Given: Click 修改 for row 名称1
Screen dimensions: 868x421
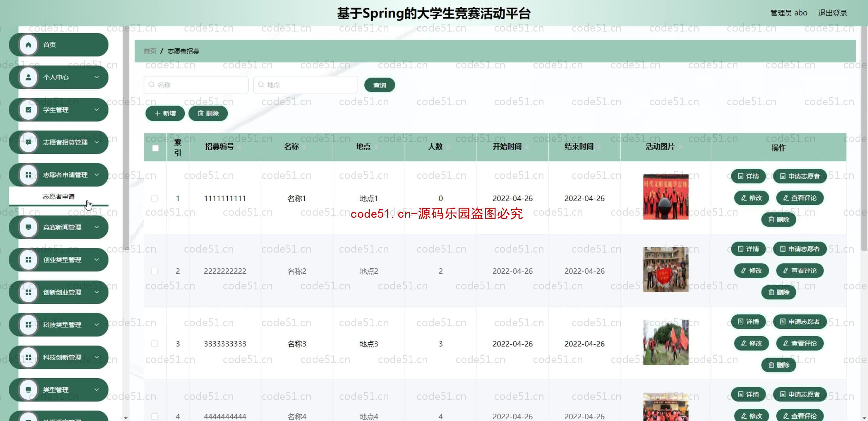Looking at the screenshot, I should 752,198.
